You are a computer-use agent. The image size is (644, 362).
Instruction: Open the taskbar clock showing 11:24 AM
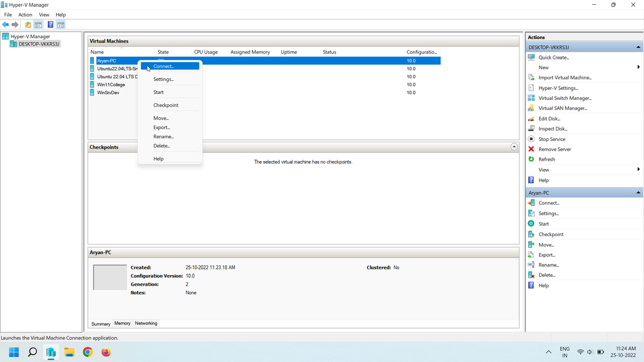pyautogui.click(x=623, y=352)
